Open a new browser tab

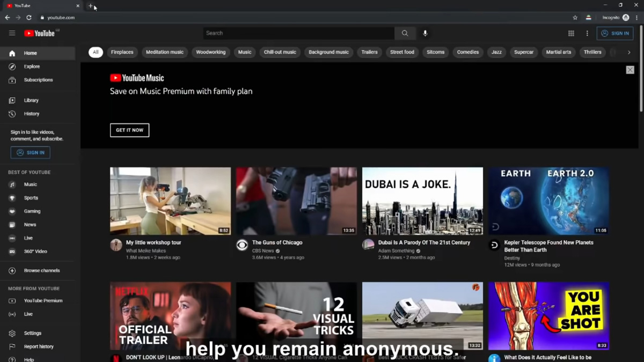point(91,6)
